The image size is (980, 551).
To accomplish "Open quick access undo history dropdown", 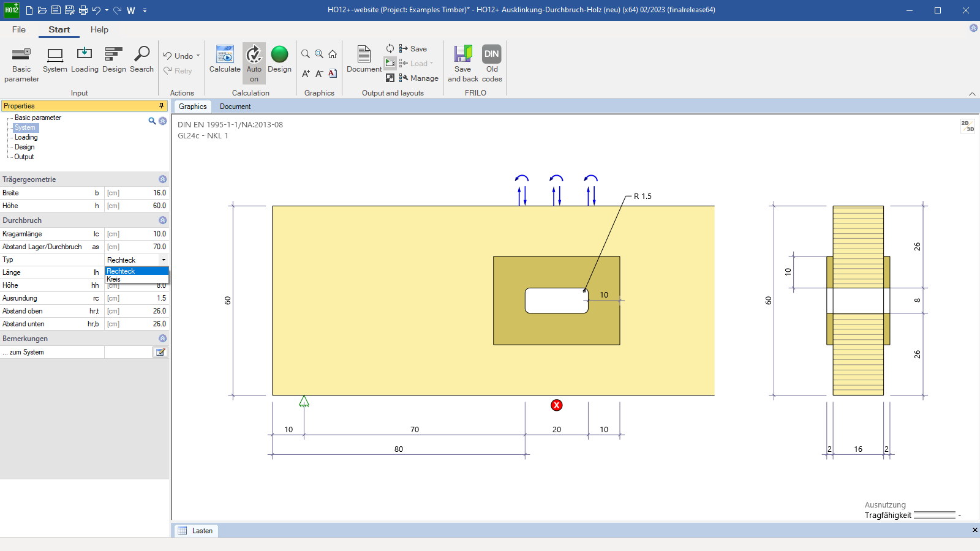I will pos(107,10).
